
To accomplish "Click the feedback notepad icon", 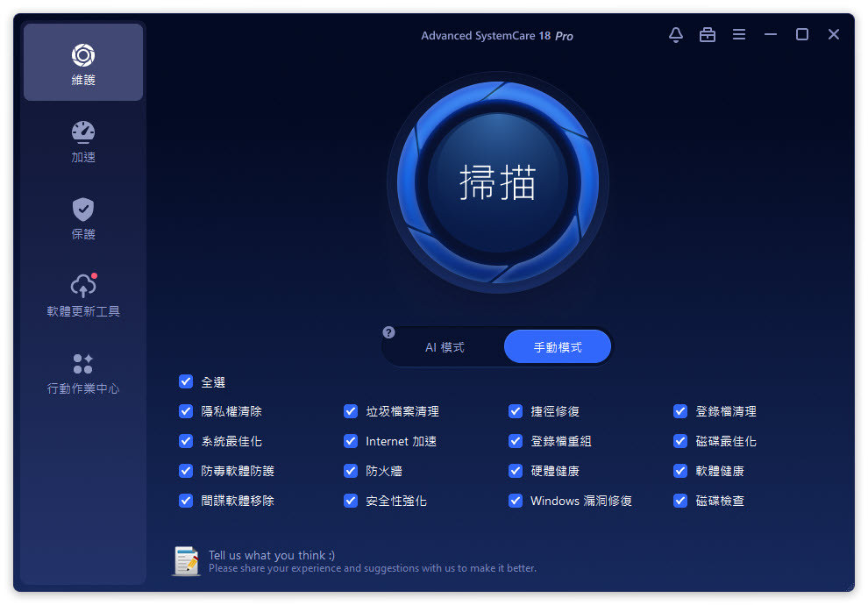I will (187, 560).
